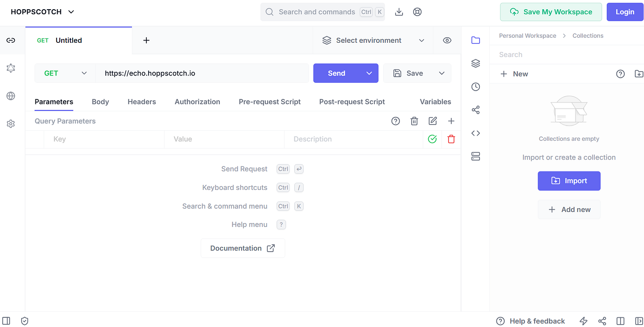The image size is (644, 327).
Task: Focus the parameter Value field
Action: coord(224,139)
